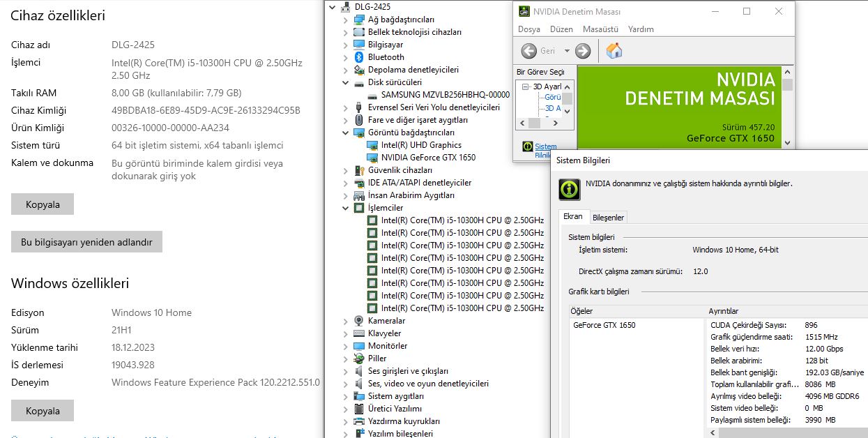Click the Sürüm 457.20 text in NVIDIA banner

click(x=748, y=127)
